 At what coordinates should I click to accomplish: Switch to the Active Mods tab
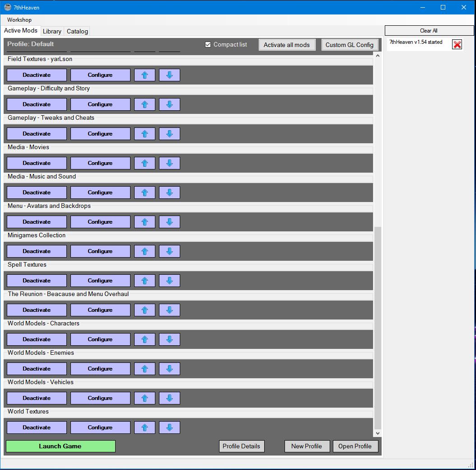click(21, 30)
